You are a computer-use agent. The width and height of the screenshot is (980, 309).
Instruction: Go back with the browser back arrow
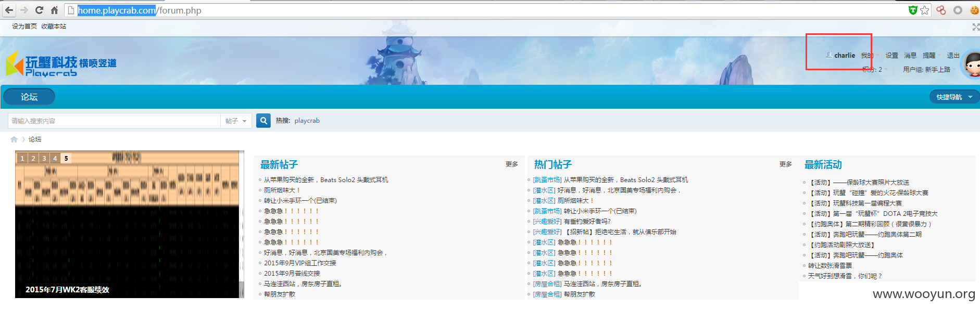pos(9,10)
